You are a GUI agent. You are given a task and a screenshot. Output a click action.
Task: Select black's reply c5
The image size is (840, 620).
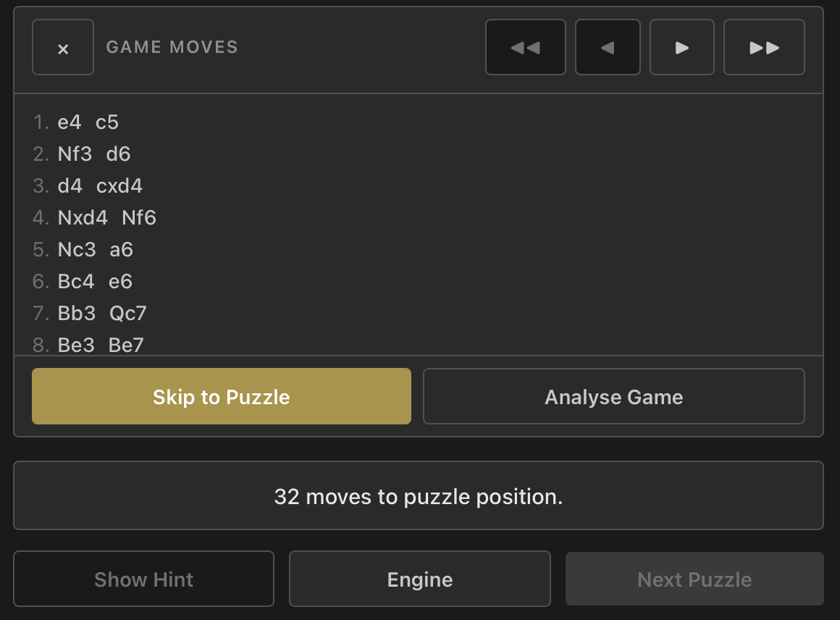[107, 122]
